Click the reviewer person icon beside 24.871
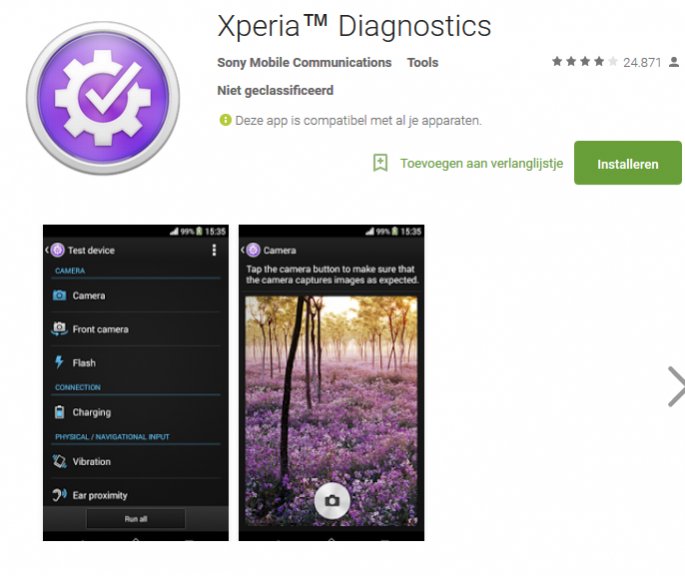This screenshot has height=576, width=685. coord(674,62)
